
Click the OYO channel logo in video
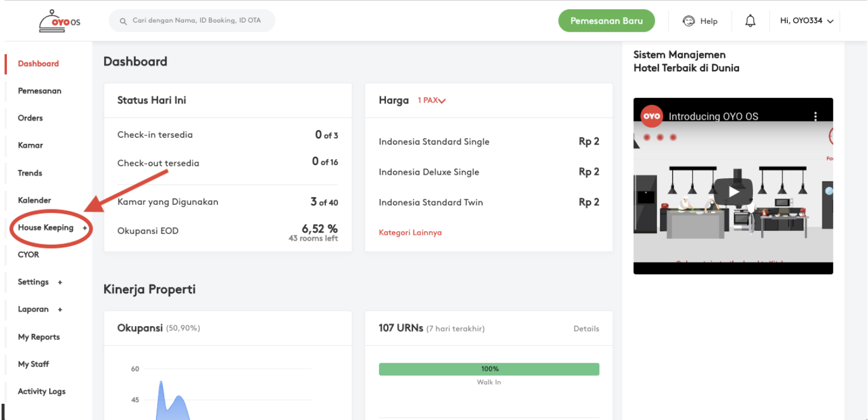tap(652, 116)
